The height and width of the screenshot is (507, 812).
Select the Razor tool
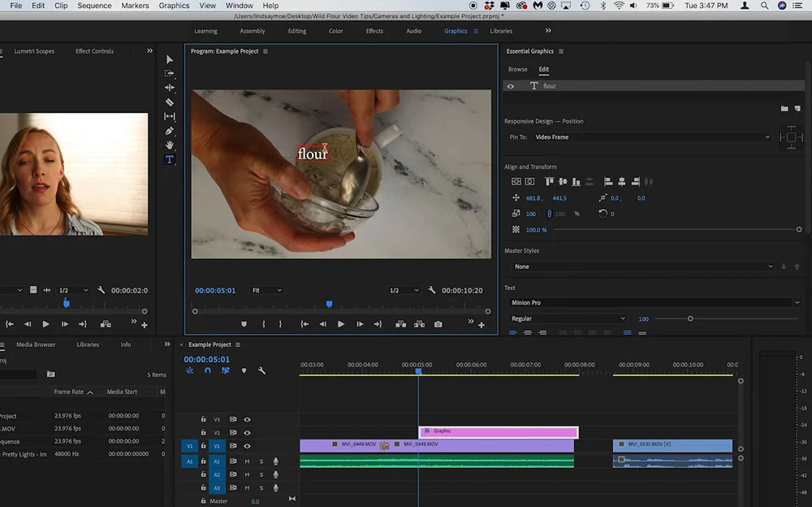point(169,102)
